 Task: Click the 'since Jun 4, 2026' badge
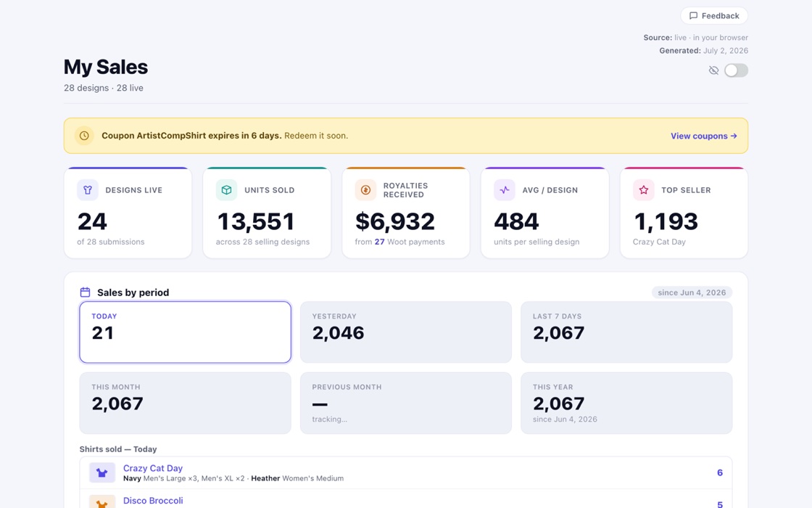click(x=692, y=292)
